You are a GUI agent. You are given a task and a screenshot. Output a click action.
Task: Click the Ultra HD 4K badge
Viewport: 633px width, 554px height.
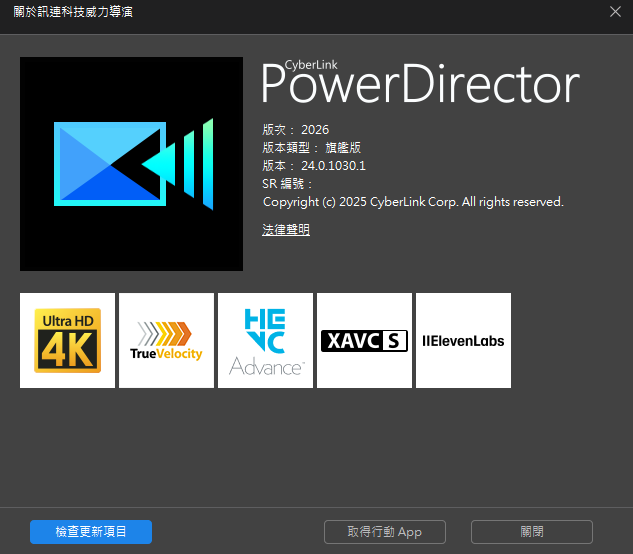[67, 340]
